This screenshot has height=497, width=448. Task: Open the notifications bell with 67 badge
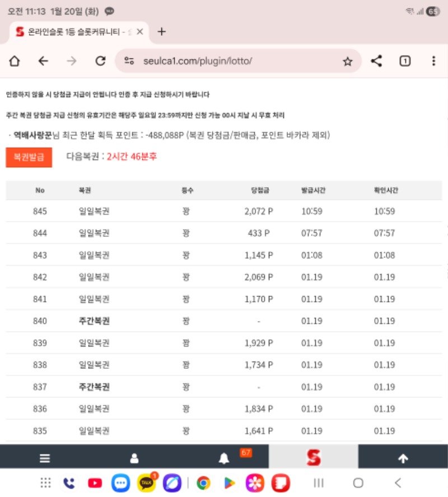224,458
